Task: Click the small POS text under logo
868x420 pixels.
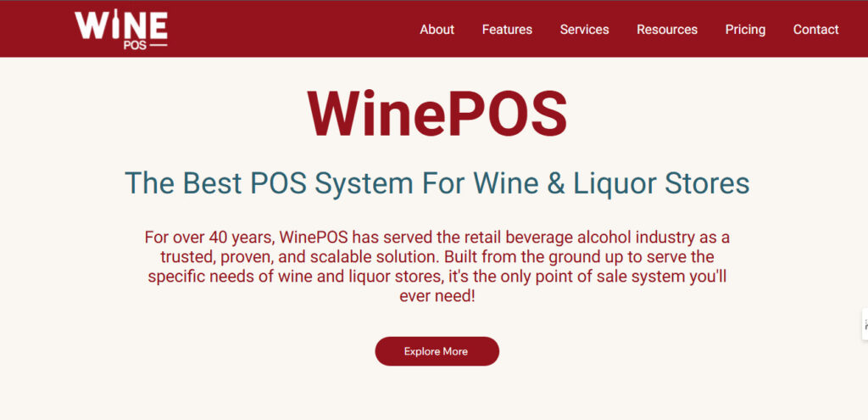Action: pyautogui.click(x=135, y=46)
